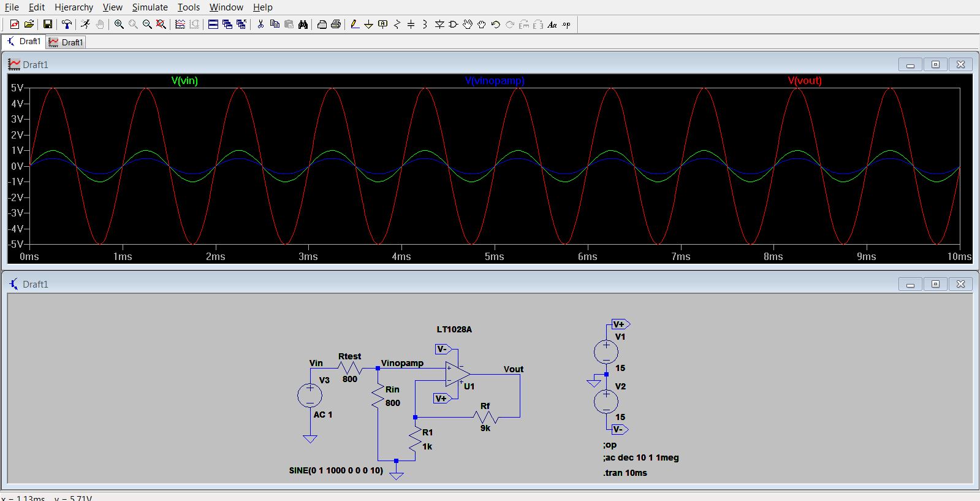Image resolution: width=980 pixels, height=501 pixels.
Task: Click the New Schematic icon
Action: [x=15, y=25]
